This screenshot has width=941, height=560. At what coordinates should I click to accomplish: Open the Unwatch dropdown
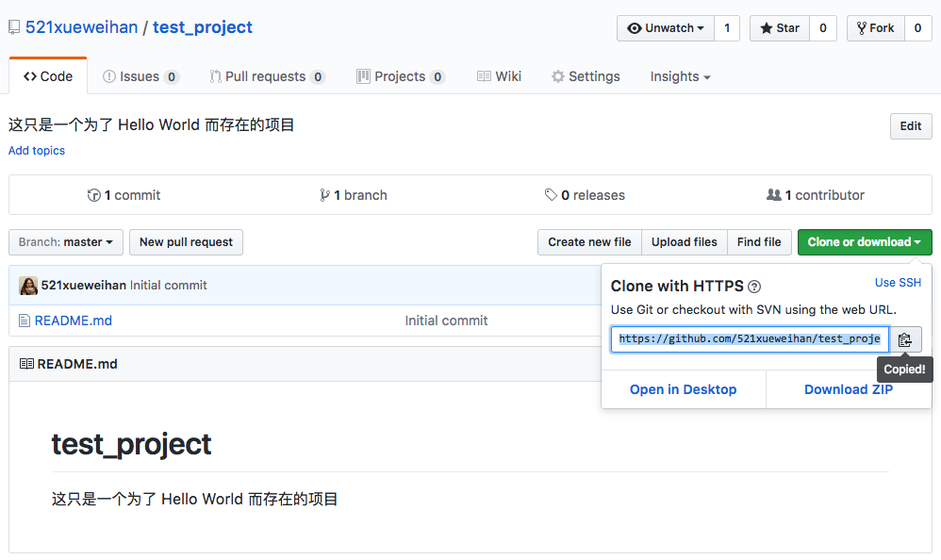[666, 28]
